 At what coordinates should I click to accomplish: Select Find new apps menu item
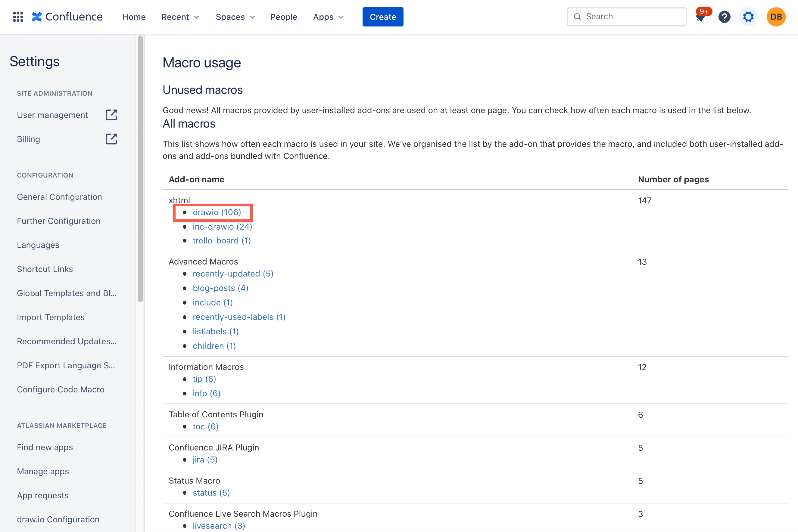pos(45,447)
